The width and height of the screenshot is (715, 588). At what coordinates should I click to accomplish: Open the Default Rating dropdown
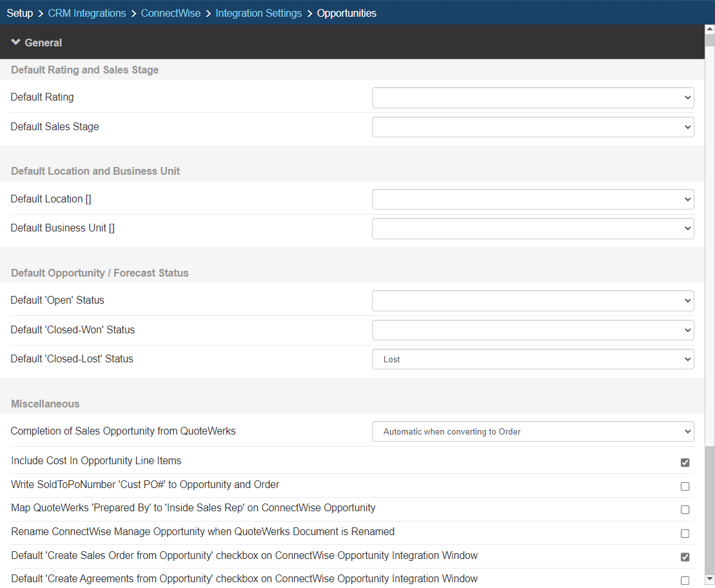pos(533,98)
